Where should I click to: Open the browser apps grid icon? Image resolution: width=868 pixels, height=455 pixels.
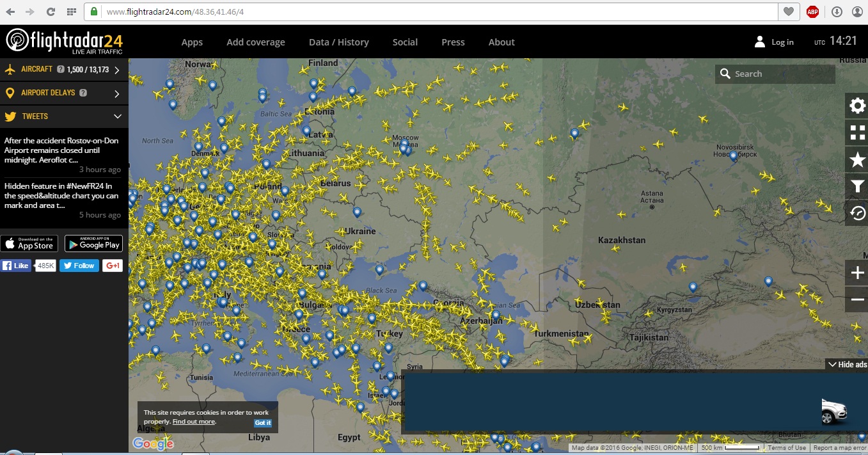coord(72,12)
